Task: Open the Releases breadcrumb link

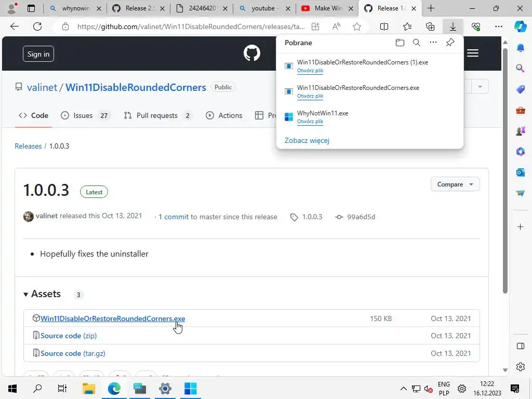Action: [x=28, y=146]
